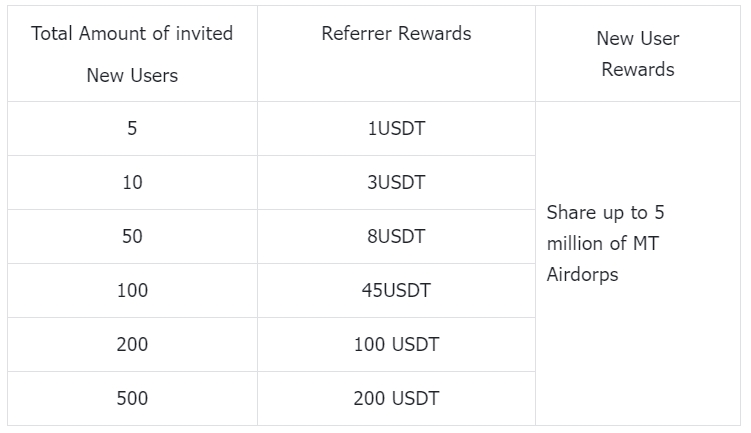Click the 'Share up to 5' text line
Image resolution: width=751 pixels, height=433 pixels.
605,213
